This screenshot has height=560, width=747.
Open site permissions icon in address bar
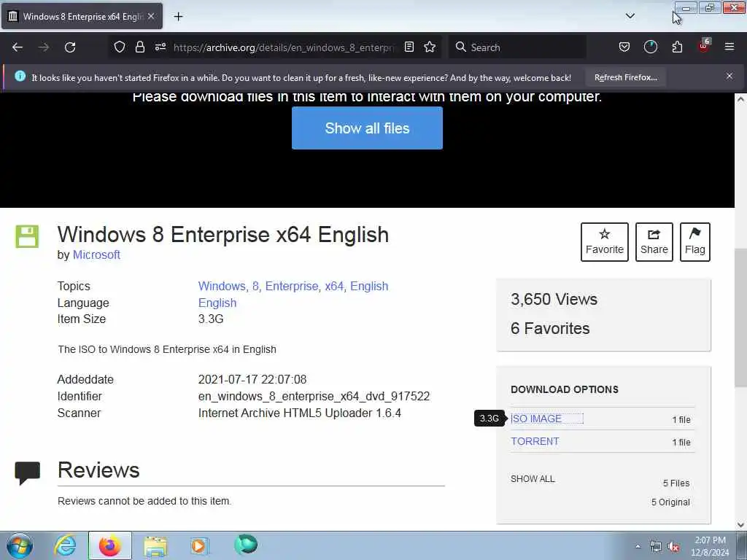[160, 47]
